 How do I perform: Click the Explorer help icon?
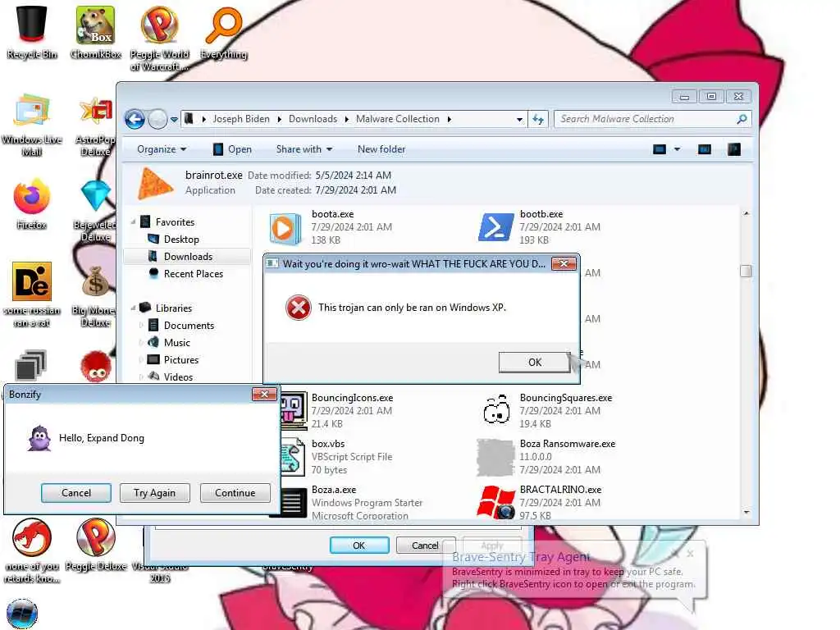click(734, 149)
